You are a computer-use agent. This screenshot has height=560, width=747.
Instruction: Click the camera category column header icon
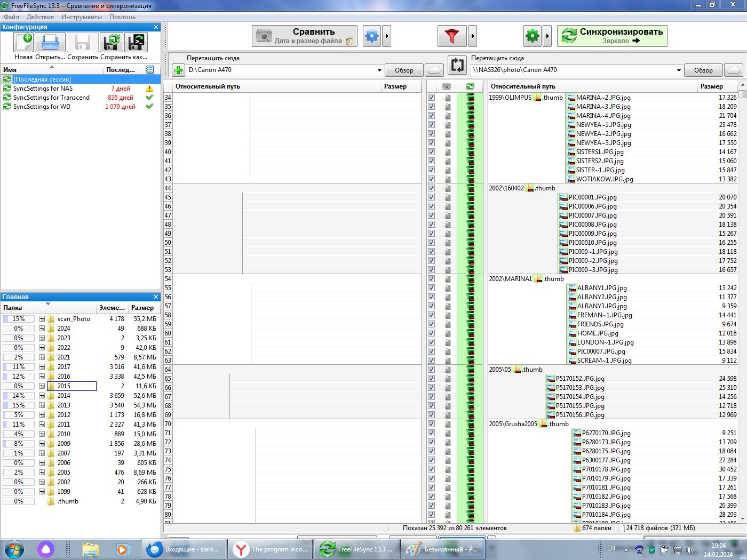pos(447,86)
